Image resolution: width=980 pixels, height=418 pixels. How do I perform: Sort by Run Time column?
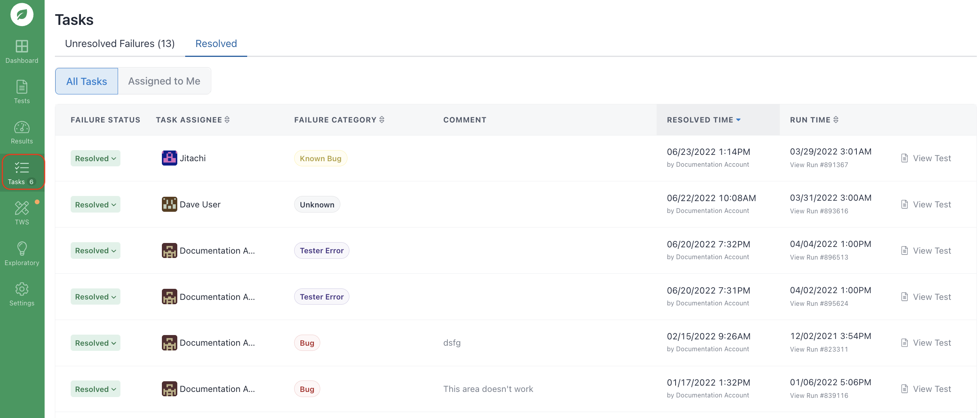pyautogui.click(x=836, y=120)
